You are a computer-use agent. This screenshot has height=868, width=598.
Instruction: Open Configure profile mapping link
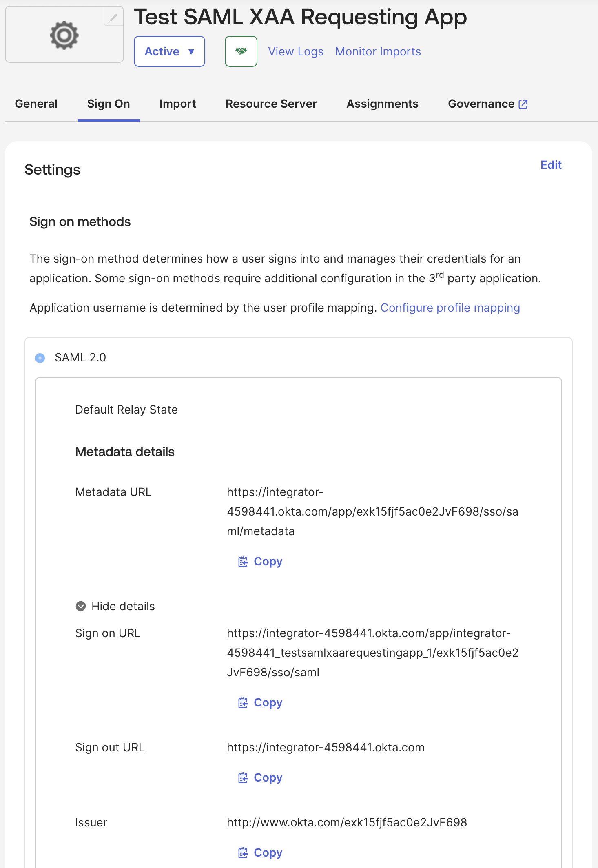point(450,308)
